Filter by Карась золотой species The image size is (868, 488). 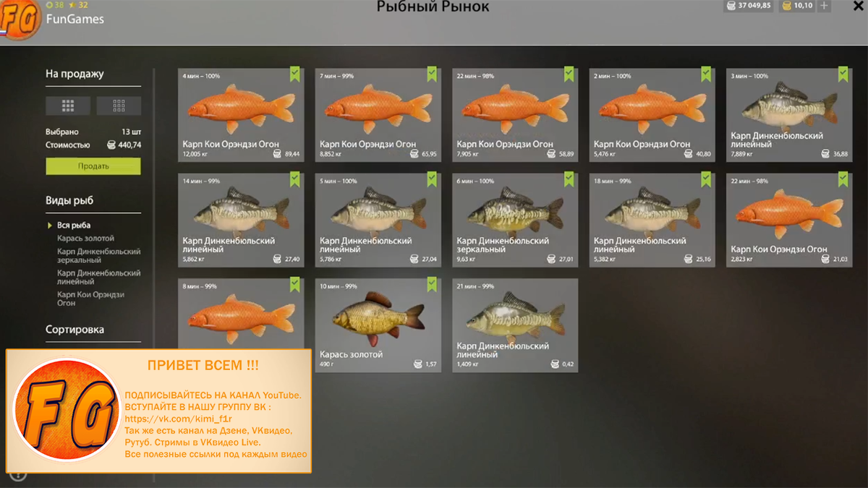[86, 239]
